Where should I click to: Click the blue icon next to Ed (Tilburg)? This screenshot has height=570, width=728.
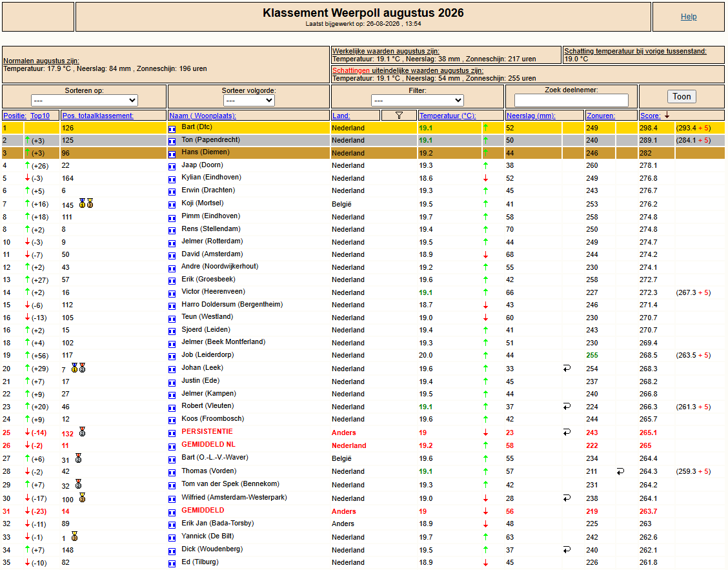point(172,563)
